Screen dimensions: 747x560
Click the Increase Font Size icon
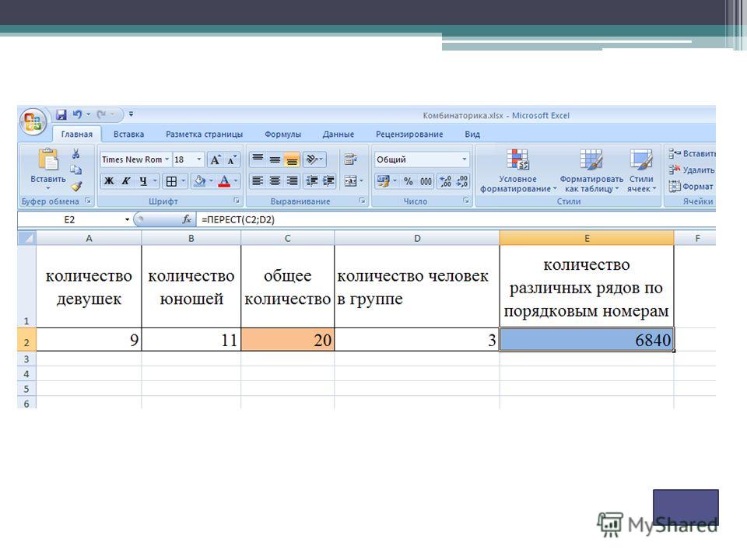[x=216, y=159]
